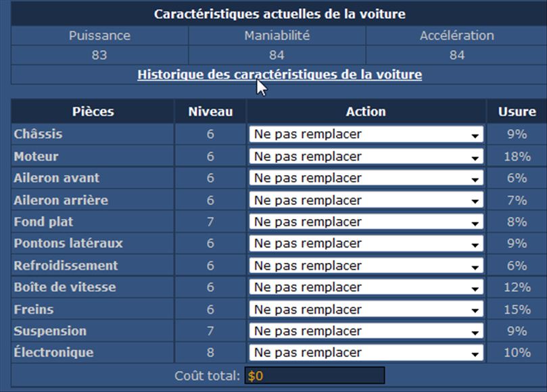Click the Usure column header
The height and width of the screenshot is (392, 547).
[x=517, y=112]
